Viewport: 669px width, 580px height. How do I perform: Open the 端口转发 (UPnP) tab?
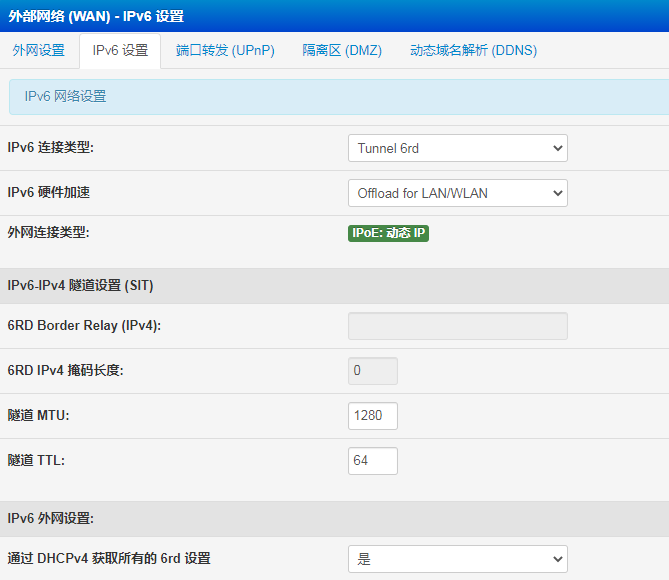coord(225,50)
